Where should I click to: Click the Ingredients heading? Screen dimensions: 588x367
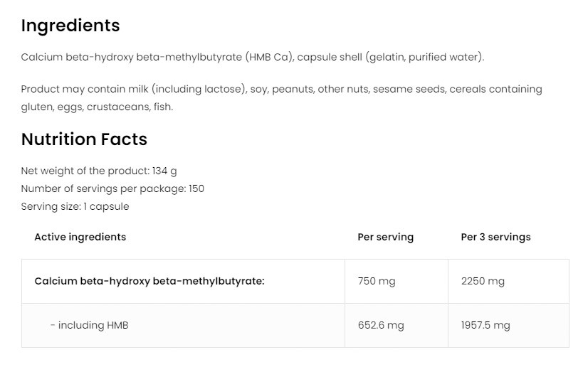[x=70, y=26]
